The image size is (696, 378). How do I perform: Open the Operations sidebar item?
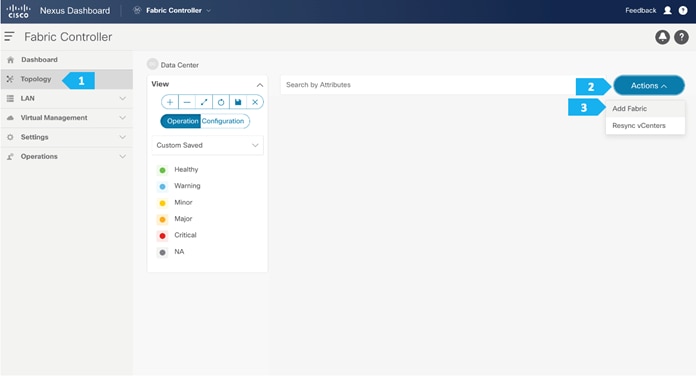[67, 157]
